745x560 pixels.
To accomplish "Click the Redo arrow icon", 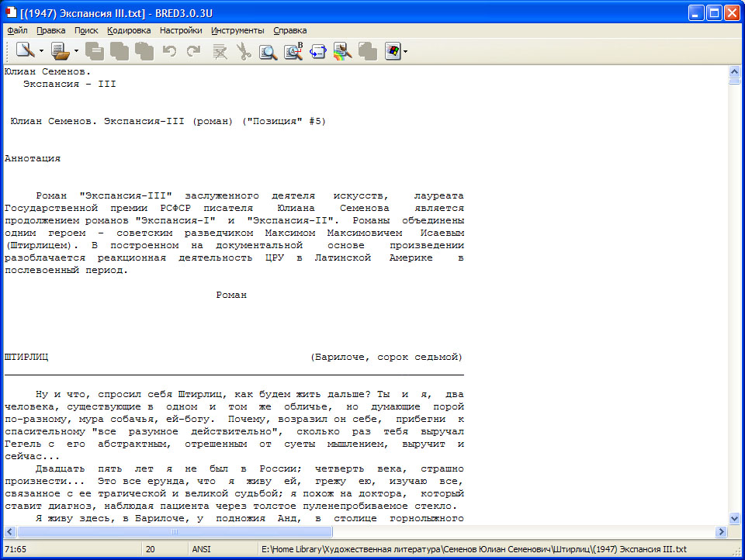I will click(x=193, y=51).
